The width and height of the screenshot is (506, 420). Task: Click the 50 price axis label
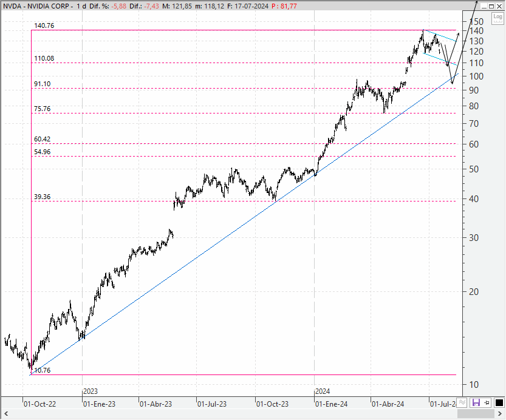coord(474,169)
